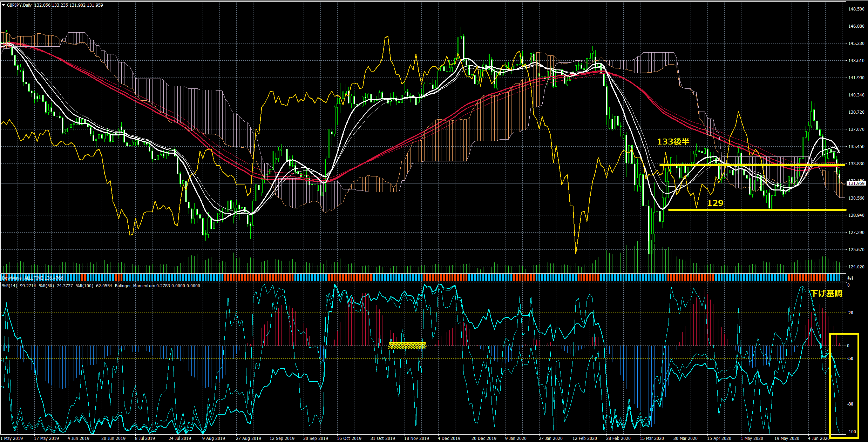Select the 133後半 text label
868x442 pixels.
point(673,142)
